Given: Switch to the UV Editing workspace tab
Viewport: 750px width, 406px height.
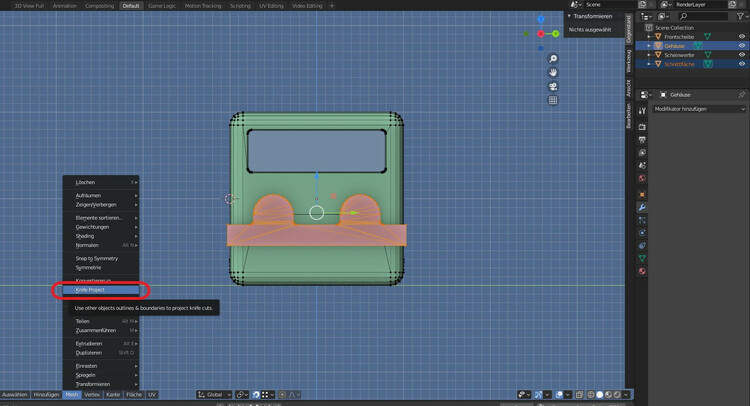Looking at the screenshot, I should pyautogui.click(x=272, y=5).
